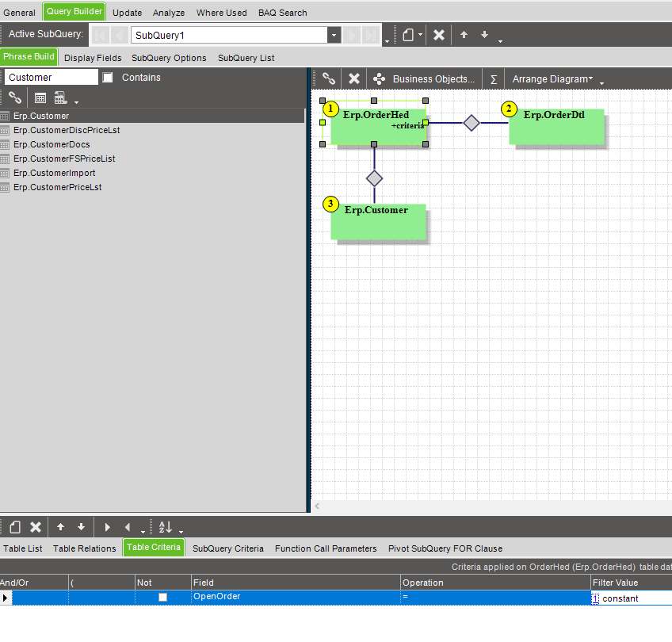Image resolution: width=672 pixels, height=642 pixels.
Task: Outdent criteria with left triangle icon
Action: tap(128, 527)
